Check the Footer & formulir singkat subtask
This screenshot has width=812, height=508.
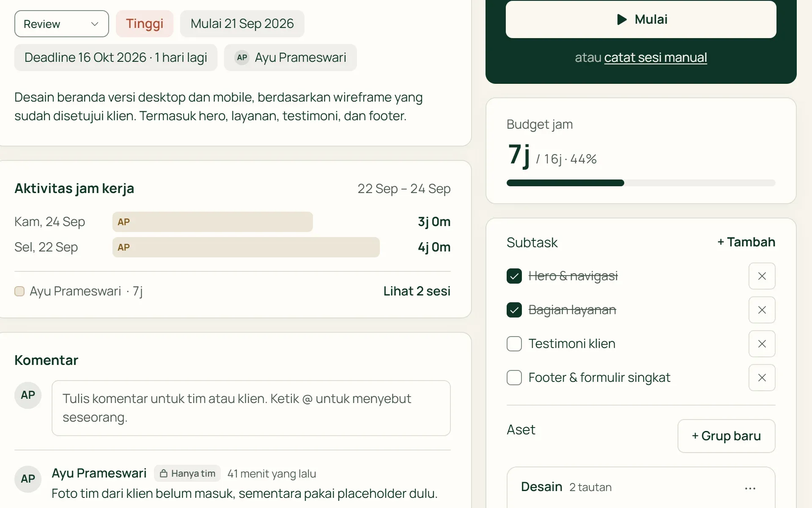pyautogui.click(x=514, y=378)
